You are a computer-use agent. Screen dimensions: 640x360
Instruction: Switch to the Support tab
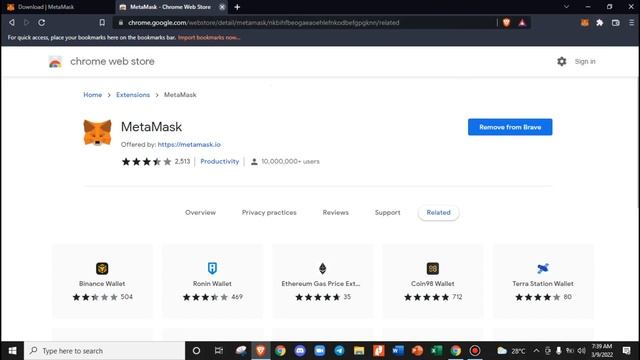pos(387,212)
